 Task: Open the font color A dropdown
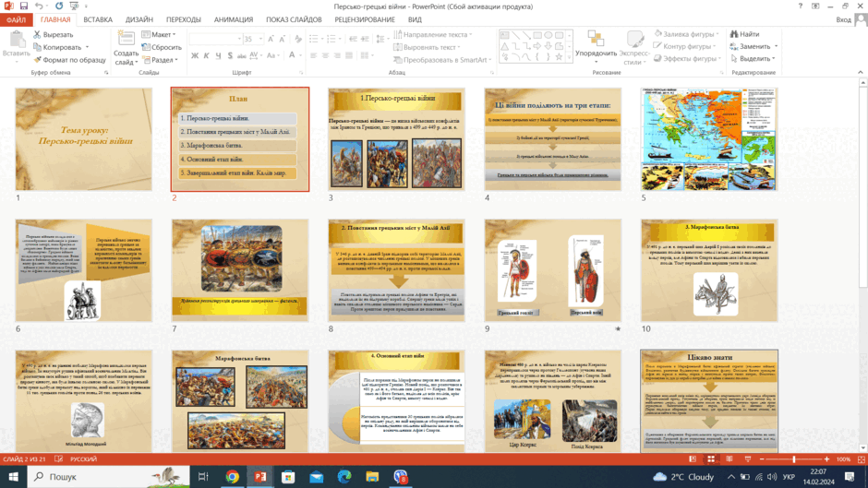tap(301, 55)
